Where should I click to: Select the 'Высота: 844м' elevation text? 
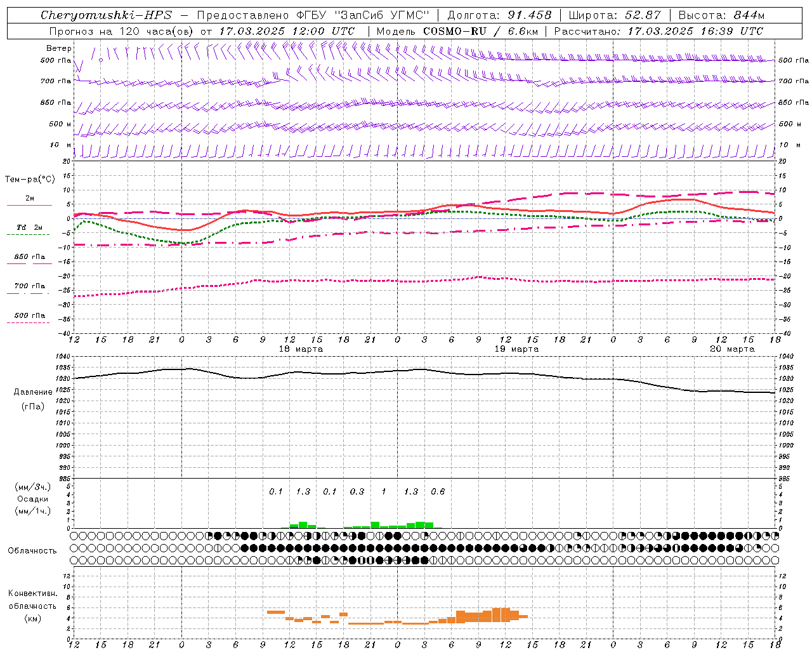[721, 15]
